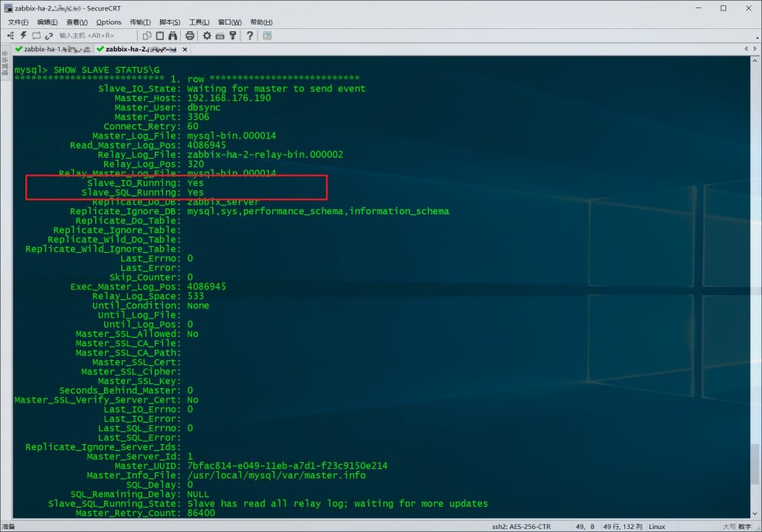Click the Master_Host value 192.168.176.190
Screen dimensions: 762x532
tap(229, 97)
